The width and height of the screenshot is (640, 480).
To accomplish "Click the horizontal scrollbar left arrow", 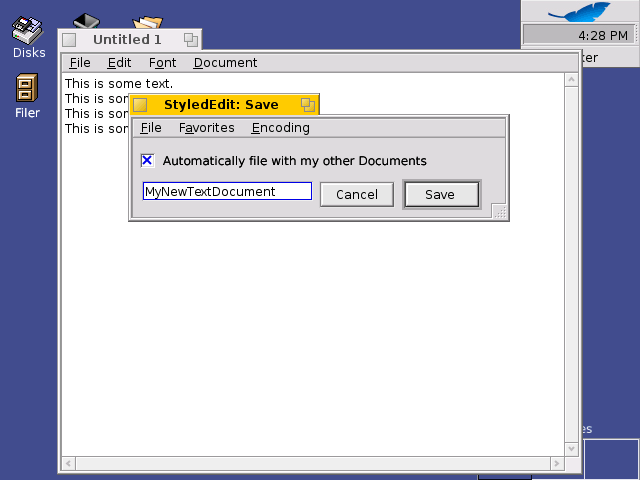I will tap(68, 464).
